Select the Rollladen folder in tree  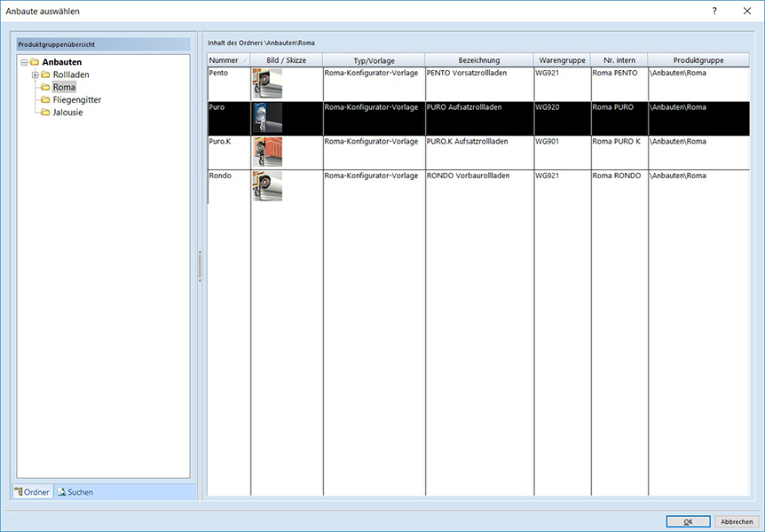[x=71, y=74]
